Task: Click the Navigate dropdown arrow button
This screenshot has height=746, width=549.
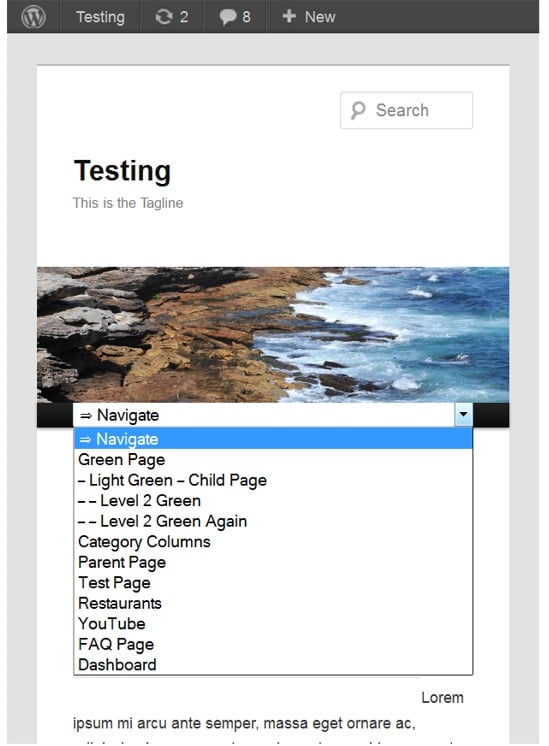Action: pyautogui.click(x=463, y=414)
